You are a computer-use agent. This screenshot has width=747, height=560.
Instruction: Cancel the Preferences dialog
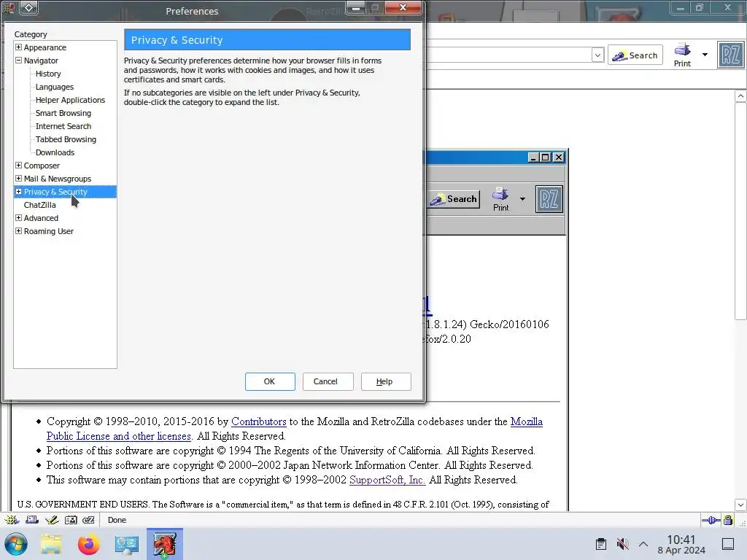pos(328,381)
